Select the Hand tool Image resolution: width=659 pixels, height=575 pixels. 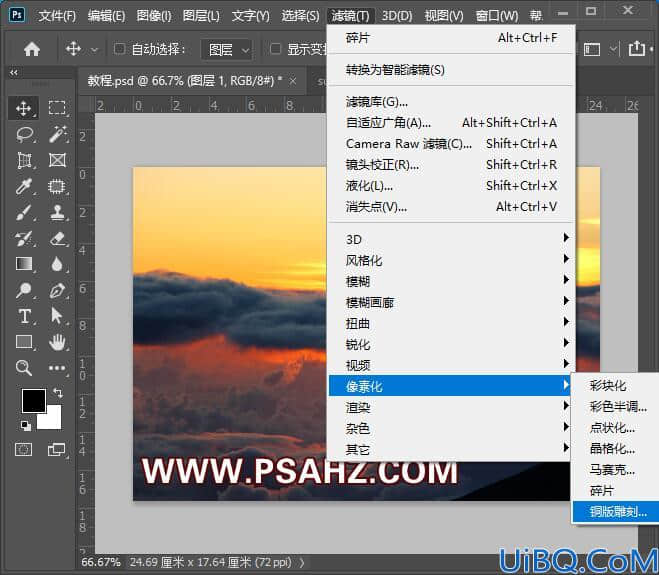[x=57, y=343]
